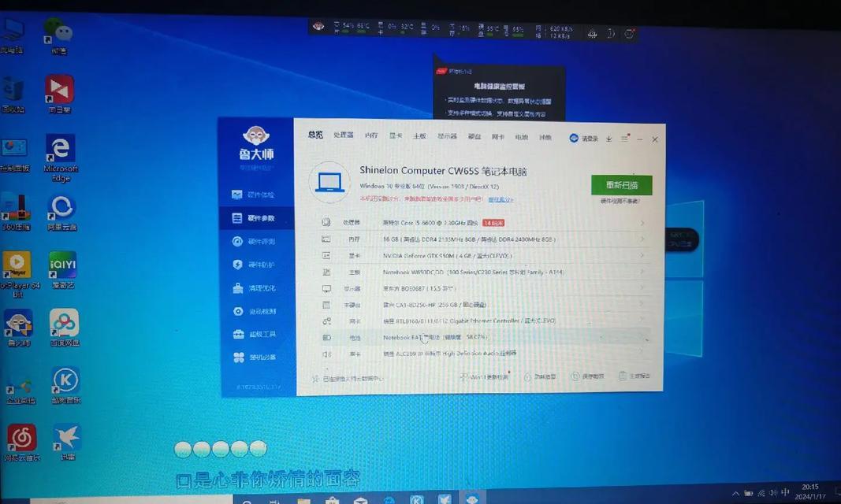
Task: Click the rightmost footer button with clipboard icon
Action: 634,376
